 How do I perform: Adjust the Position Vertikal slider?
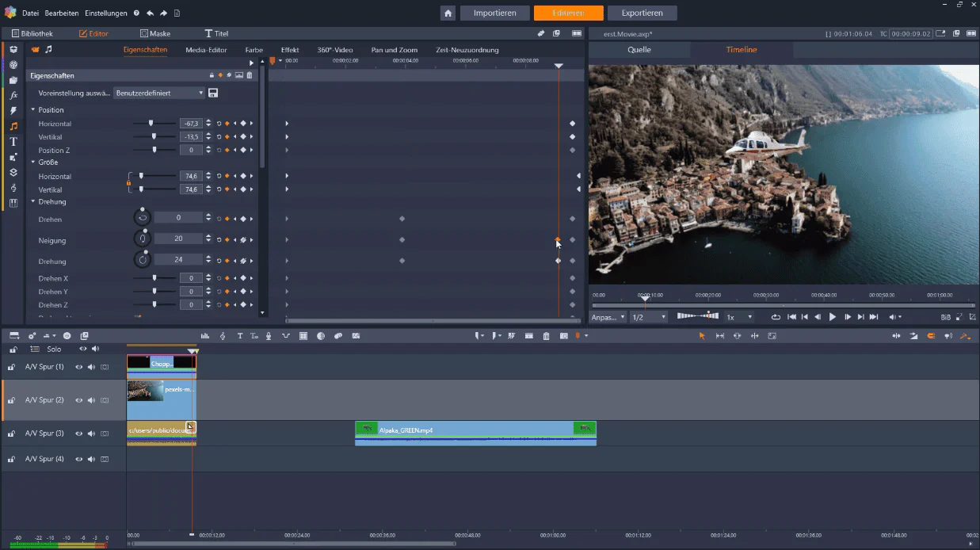(154, 136)
